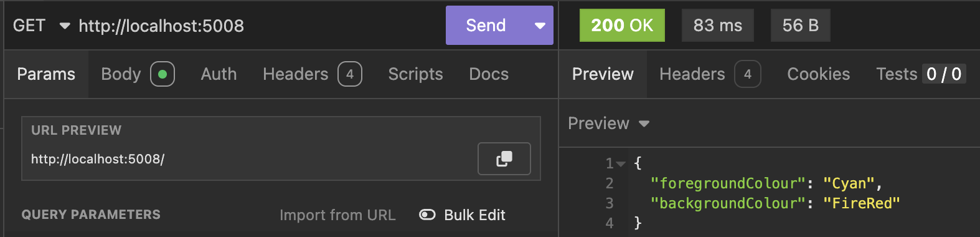
Task: Toggle the Bulk Edit switch
Action: [427, 215]
